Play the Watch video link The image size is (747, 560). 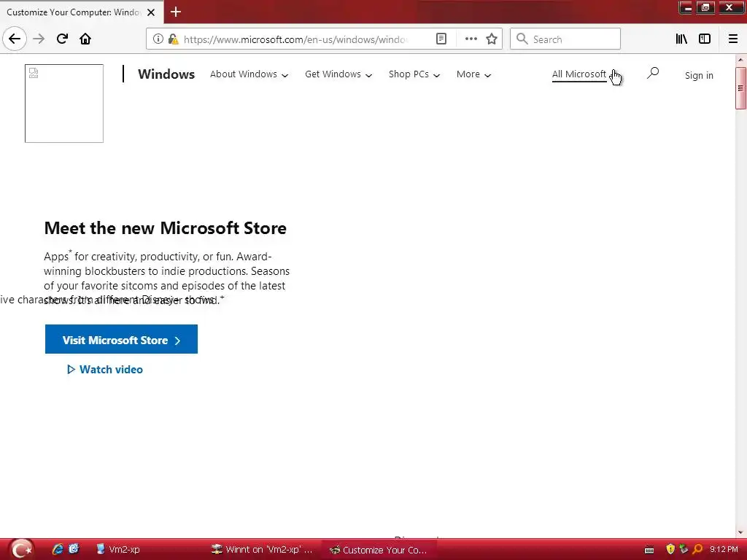click(x=105, y=370)
